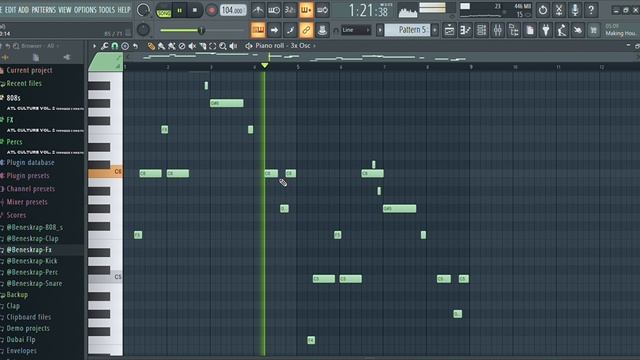Screen dimensions: 640x360
Task: Open the EDIT menu
Action: (10, 9)
